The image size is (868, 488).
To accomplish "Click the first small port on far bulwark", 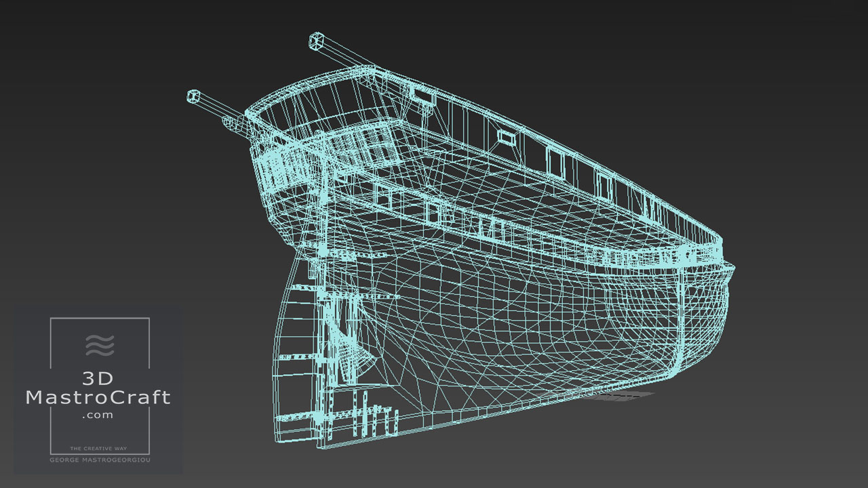I will (425, 98).
